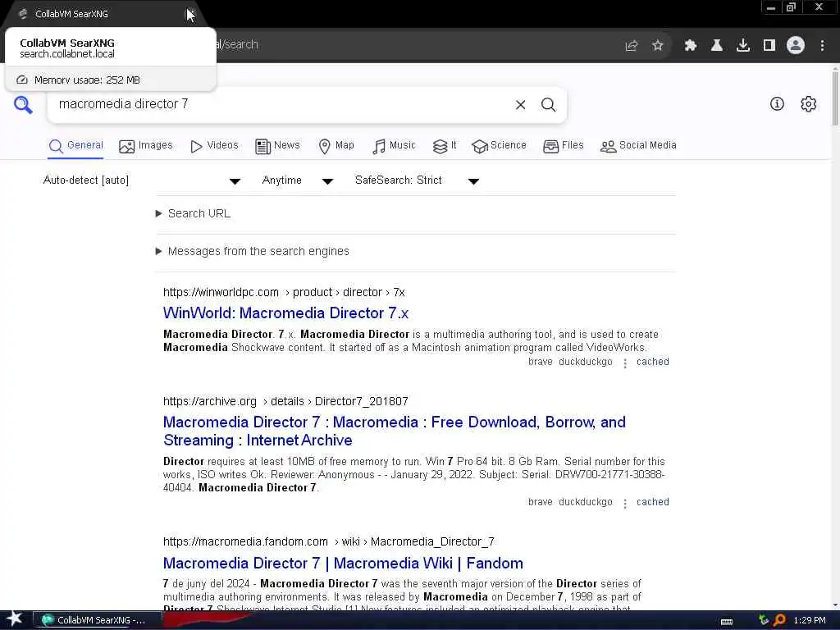Clear the search query with the X icon
Screen dimensions: 840x630
520,105
